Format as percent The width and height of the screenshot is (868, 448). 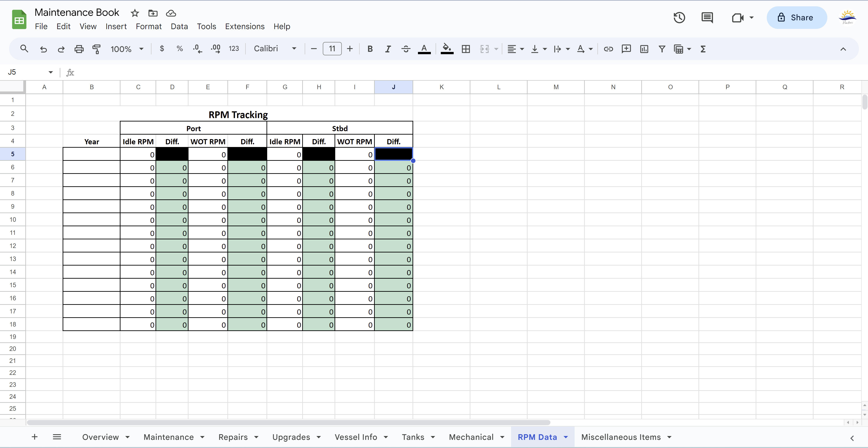(x=180, y=49)
